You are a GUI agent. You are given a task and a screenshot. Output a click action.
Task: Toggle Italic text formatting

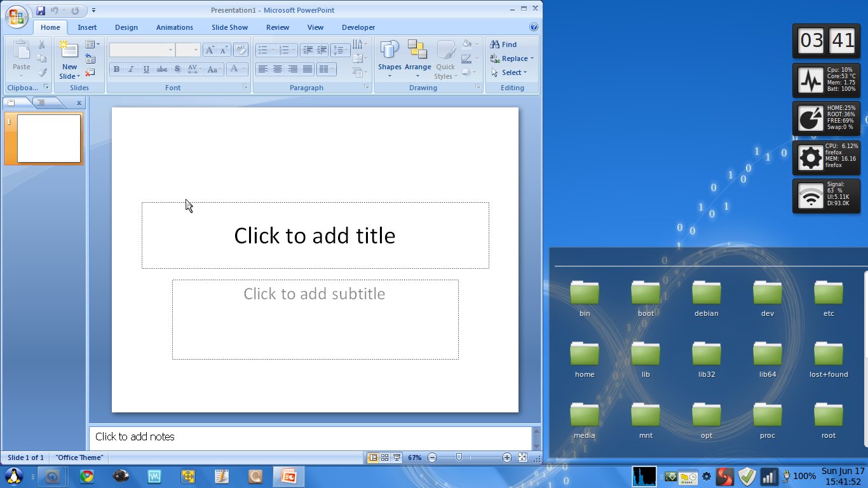click(131, 69)
